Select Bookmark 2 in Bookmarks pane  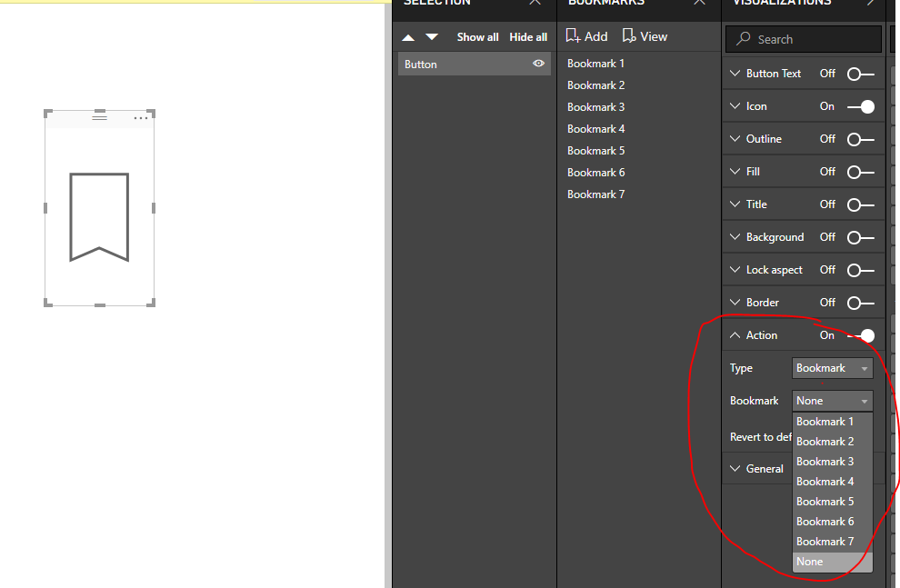tap(595, 85)
